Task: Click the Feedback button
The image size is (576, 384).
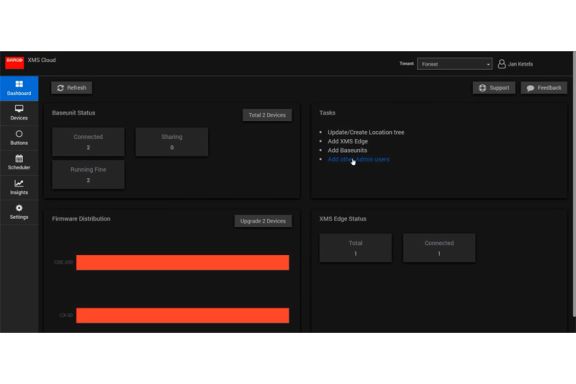Action: point(544,88)
